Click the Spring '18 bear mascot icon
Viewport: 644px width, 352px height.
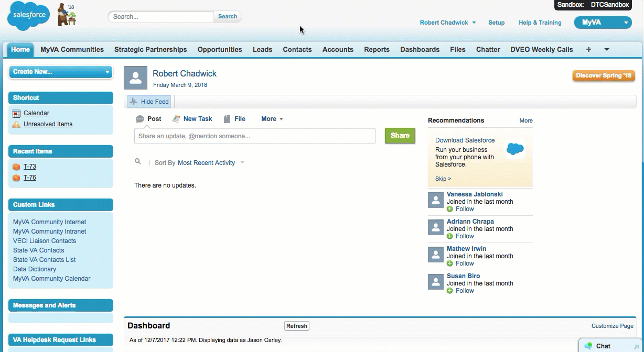coord(67,15)
